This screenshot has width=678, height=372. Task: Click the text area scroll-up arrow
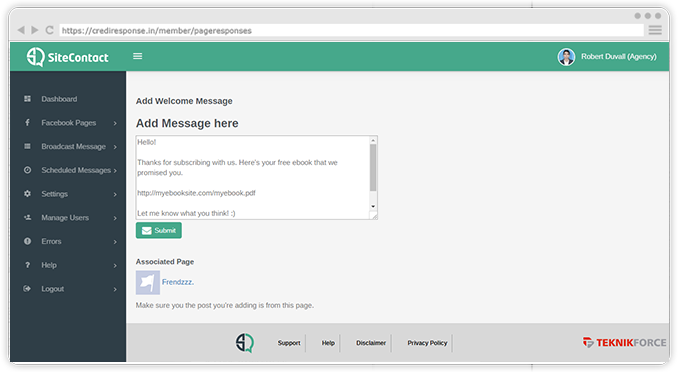(x=373, y=140)
